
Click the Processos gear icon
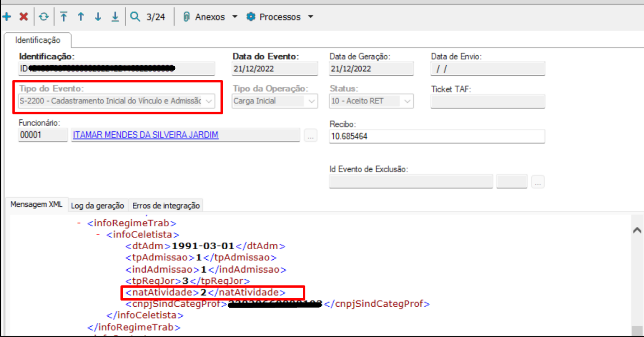[251, 17]
